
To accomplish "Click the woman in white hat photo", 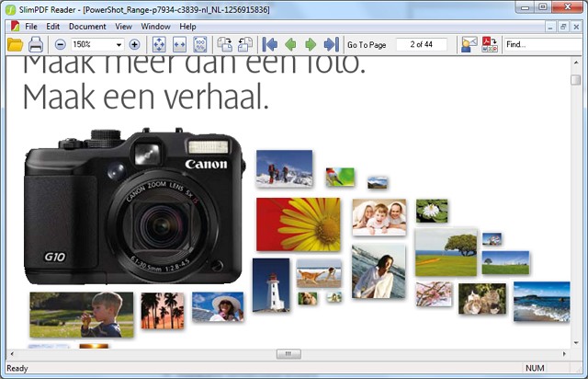I will coord(218,307).
